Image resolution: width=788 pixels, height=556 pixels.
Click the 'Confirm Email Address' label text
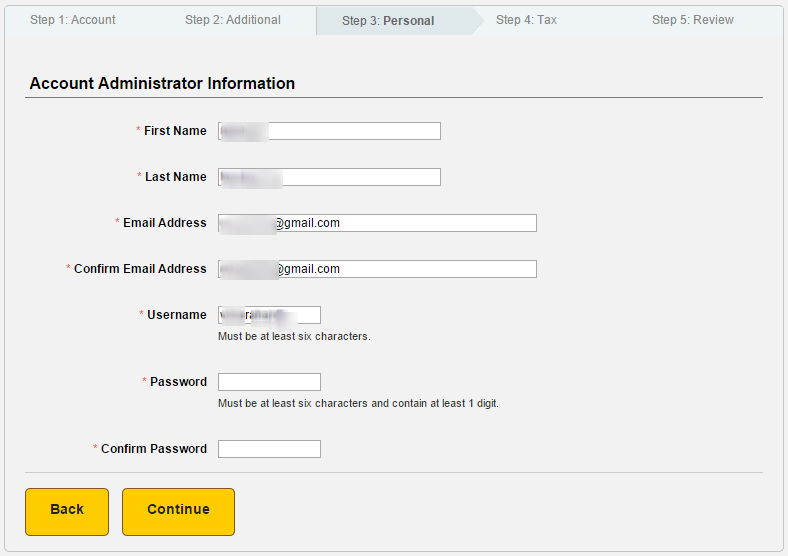point(140,269)
